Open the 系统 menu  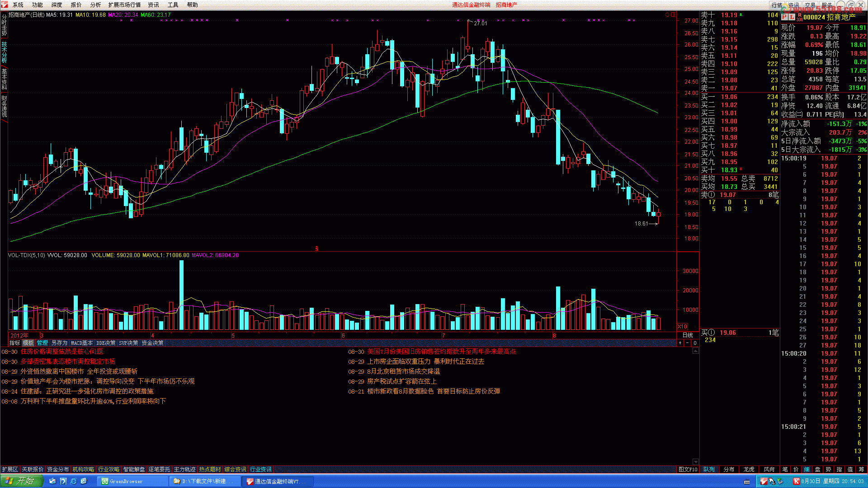click(x=18, y=5)
